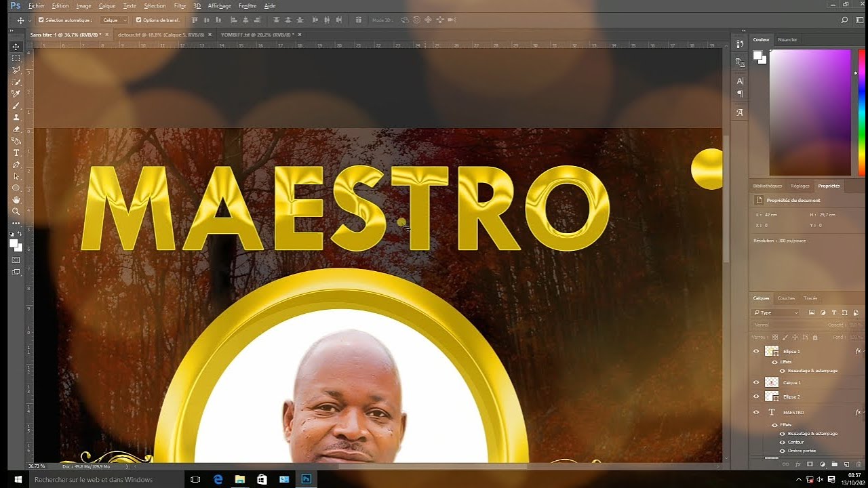Select the Eyedropper tool
Screen dimensions: 868x488
coord(16,94)
